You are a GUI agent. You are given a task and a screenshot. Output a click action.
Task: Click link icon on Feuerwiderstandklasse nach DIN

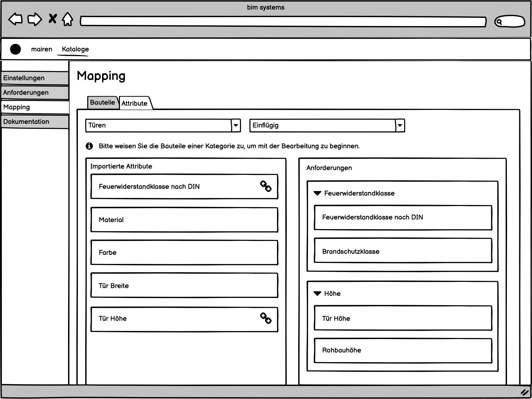[266, 186]
